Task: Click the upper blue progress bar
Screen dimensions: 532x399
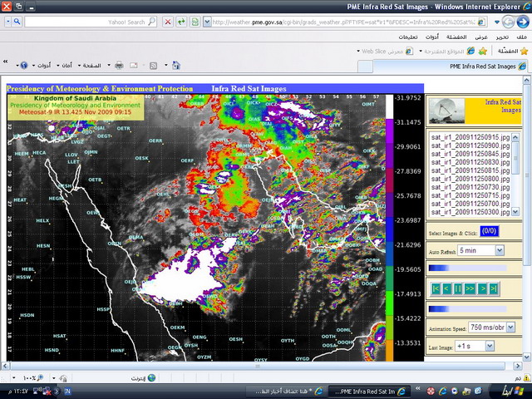Action: [x=467, y=268]
